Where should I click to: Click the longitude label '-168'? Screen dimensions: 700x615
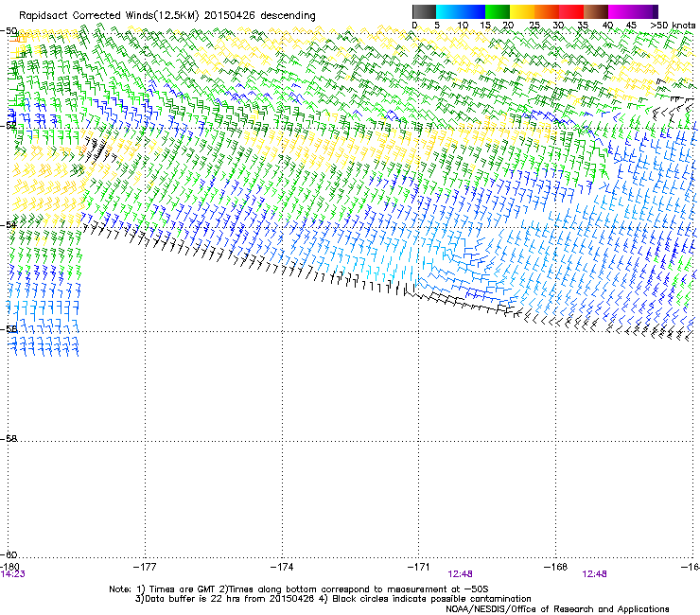pos(556,567)
